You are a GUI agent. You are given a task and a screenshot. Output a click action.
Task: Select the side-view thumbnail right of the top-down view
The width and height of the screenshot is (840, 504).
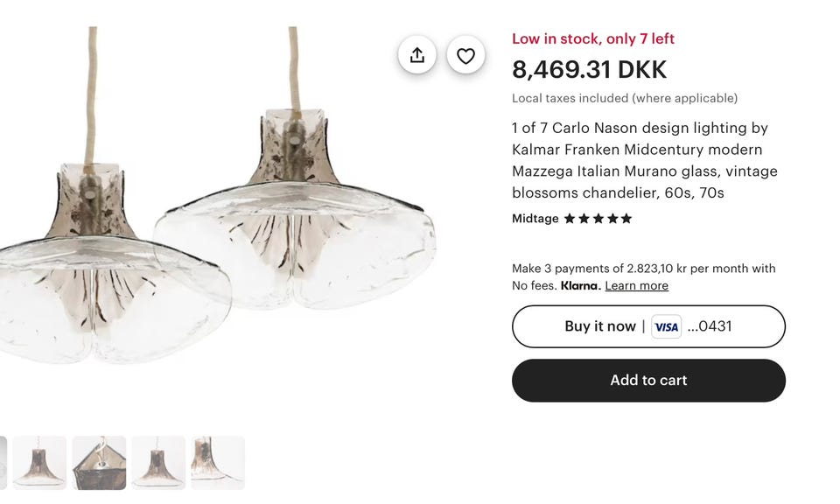point(158,463)
